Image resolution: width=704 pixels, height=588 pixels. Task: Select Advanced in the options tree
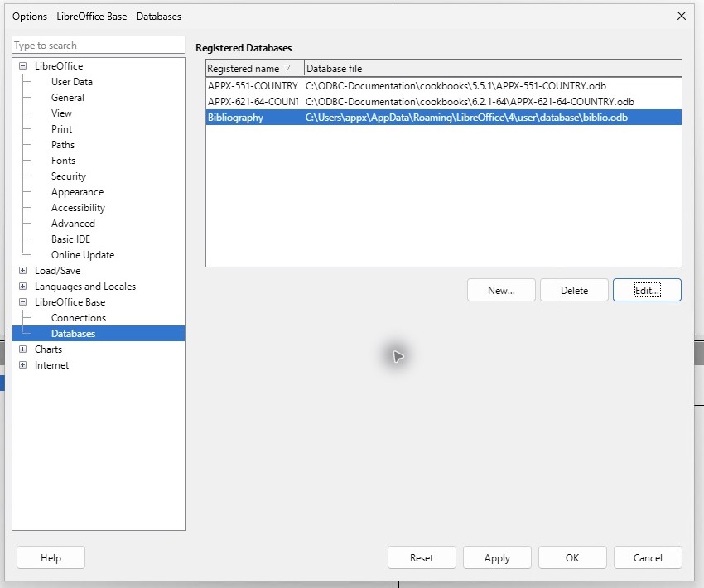(73, 223)
